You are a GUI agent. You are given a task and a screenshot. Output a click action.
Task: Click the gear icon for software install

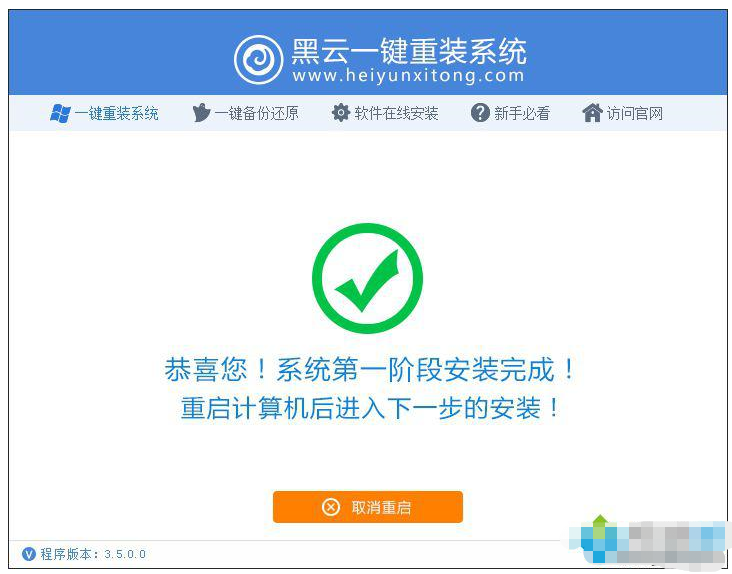[341, 113]
